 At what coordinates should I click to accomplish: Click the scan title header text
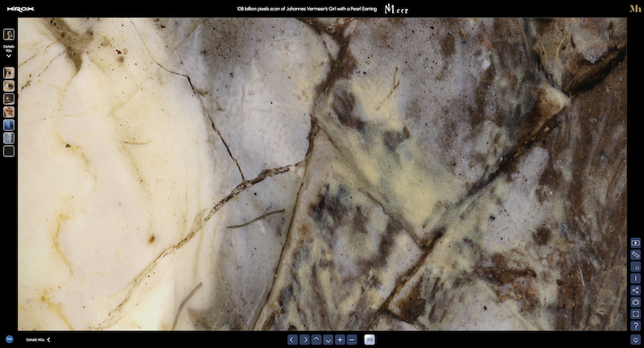click(307, 9)
